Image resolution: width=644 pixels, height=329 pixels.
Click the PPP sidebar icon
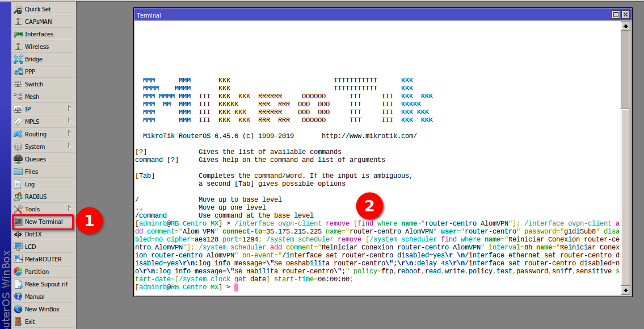click(x=18, y=72)
